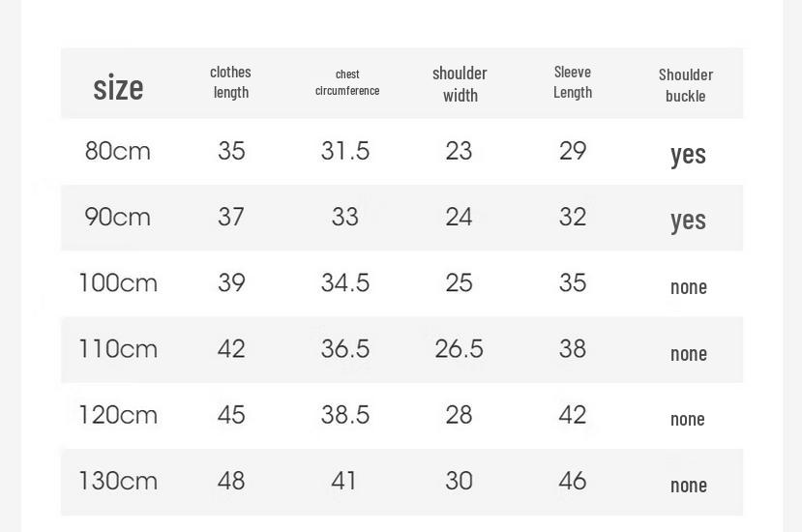
Task: Select chest circumference value 31.5
Action: (x=345, y=151)
